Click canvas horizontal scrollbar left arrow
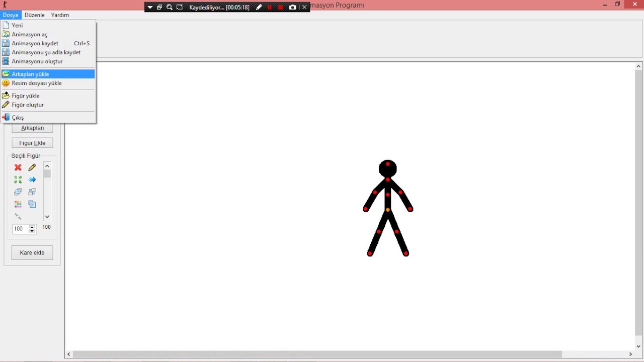This screenshot has height=362, width=644. click(69, 354)
